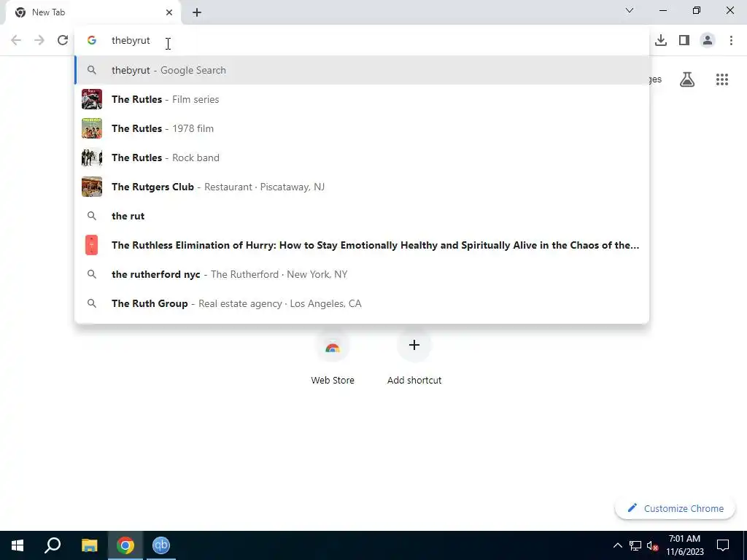Open Windows taskbar search
Image resolution: width=747 pixels, height=560 pixels.
coord(53,545)
